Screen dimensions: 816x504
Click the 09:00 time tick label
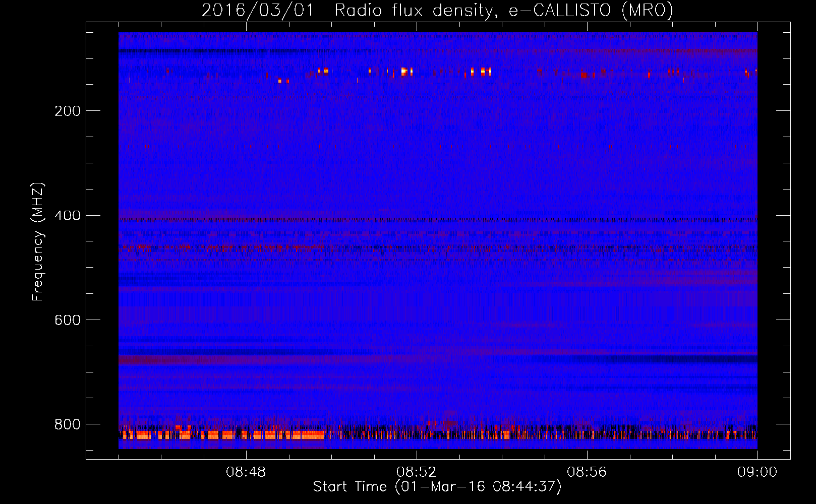pyautogui.click(x=757, y=472)
